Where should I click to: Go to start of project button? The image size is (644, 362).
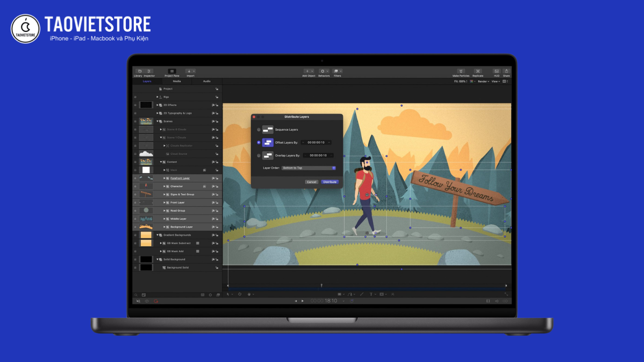coord(296,301)
